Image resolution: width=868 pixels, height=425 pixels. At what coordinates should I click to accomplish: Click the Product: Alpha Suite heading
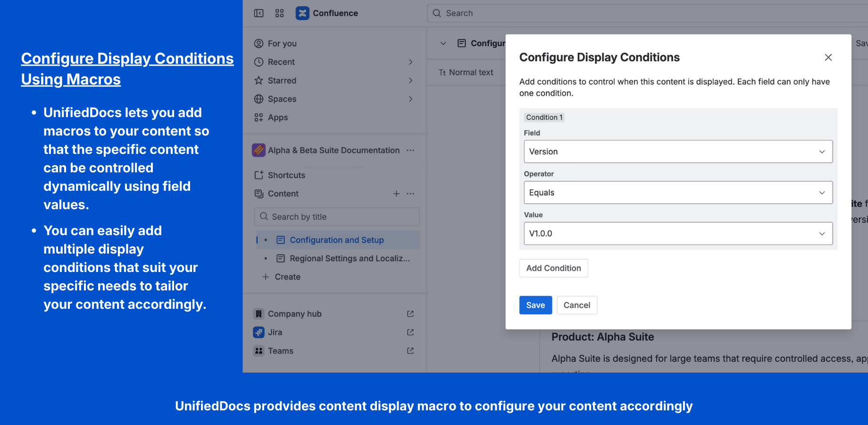[603, 337]
